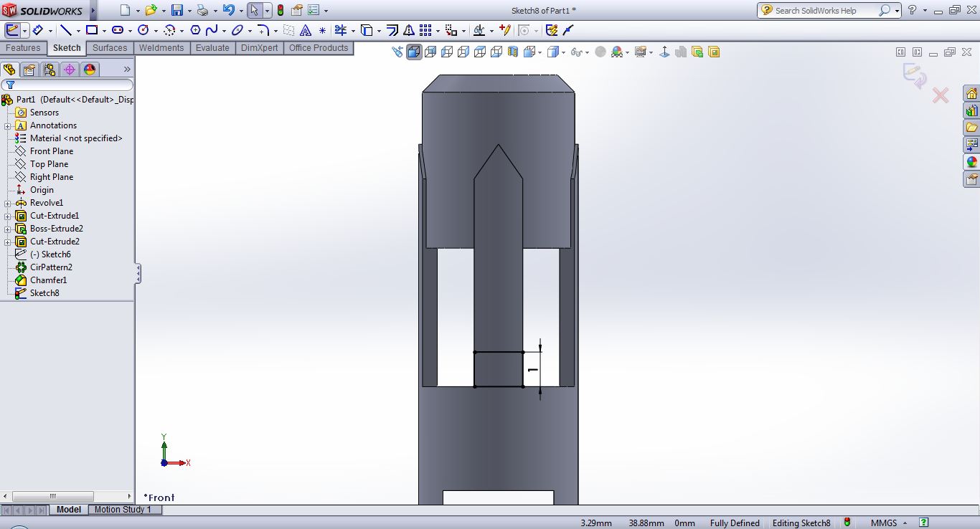Select the Sketch Text tool
Screen dimensions: 980x529
pos(306,30)
